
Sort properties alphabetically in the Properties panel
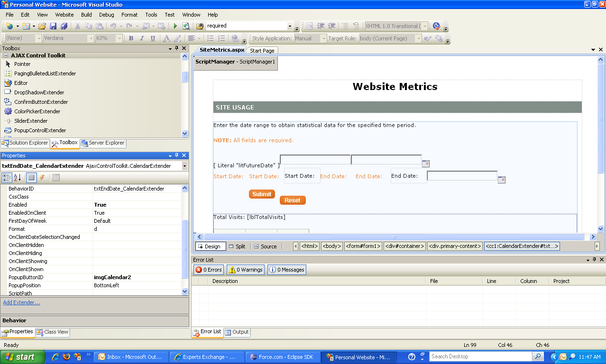(17, 177)
